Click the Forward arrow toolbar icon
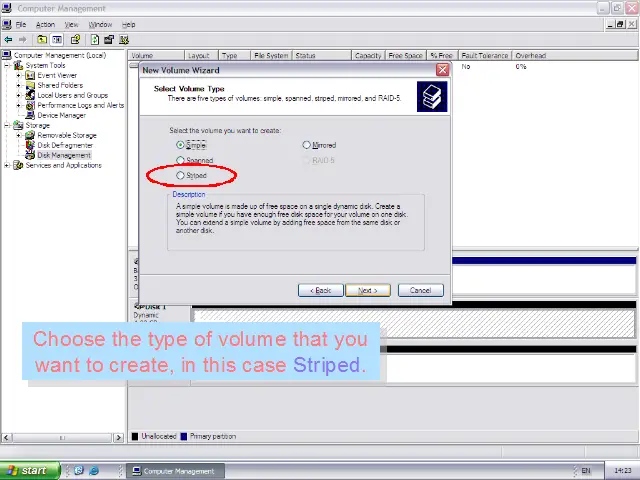This screenshot has height=480, width=640. point(22,40)
